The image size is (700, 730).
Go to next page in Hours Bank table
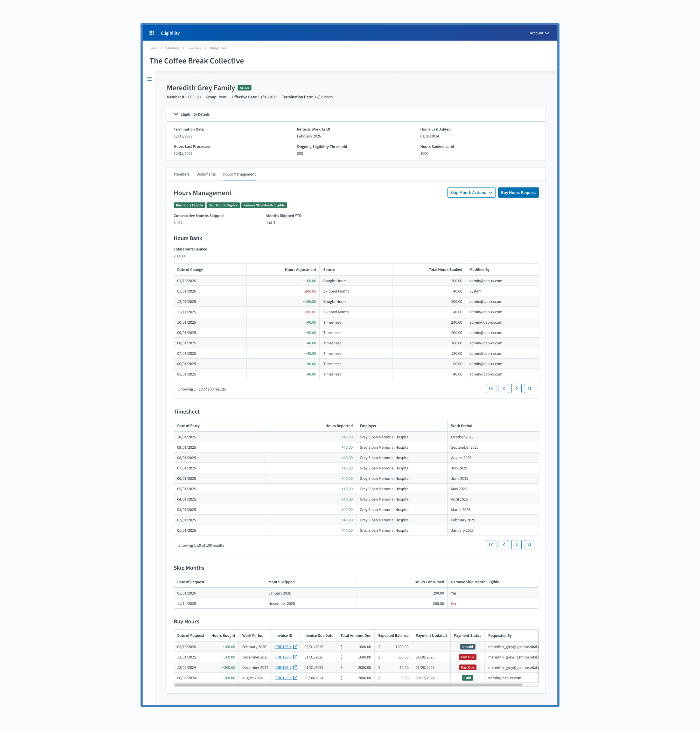(516, 388)
